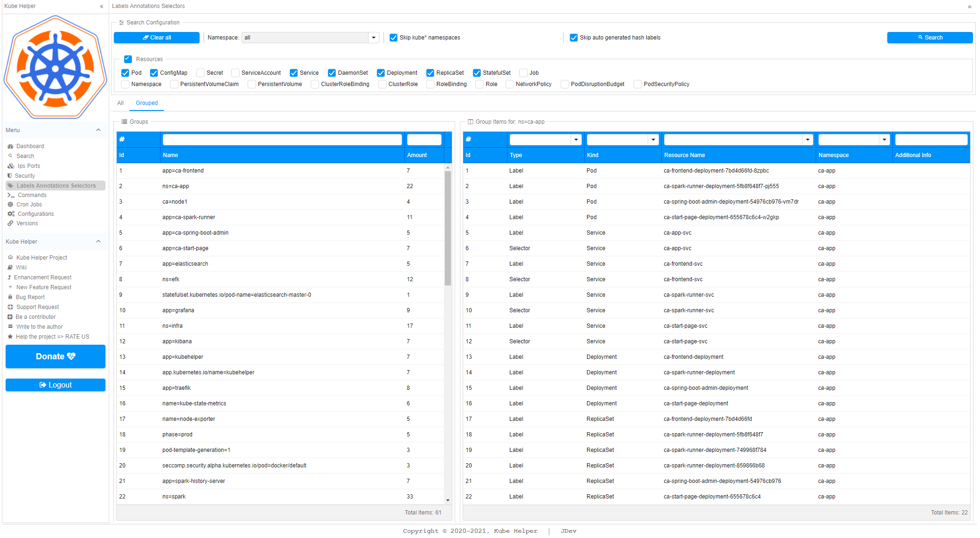Click the Groups table vertical scrollbar
The image size is (980, 538).
coord(448,228)
